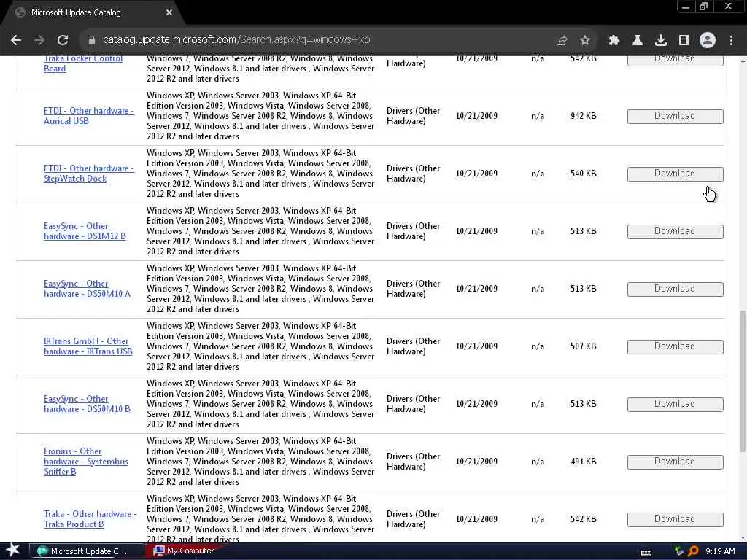Click the share page icon in address bar
747x560 pixels.
tap(562, 40)
